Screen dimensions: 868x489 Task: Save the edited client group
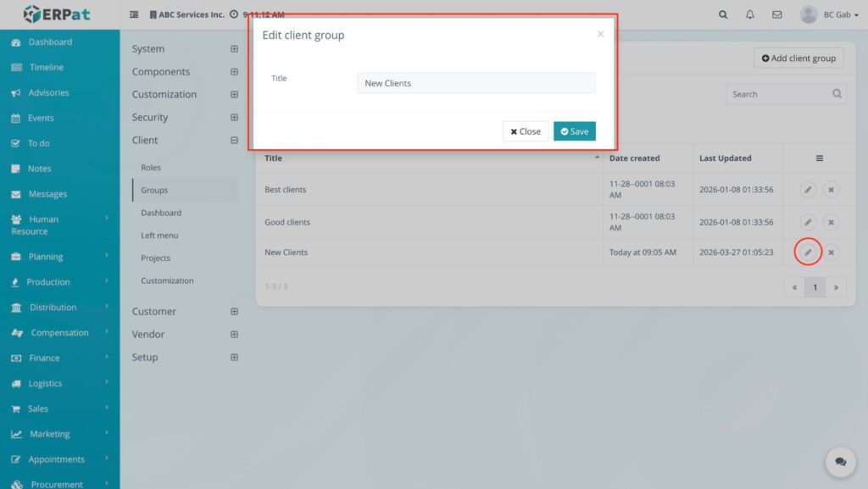coord(574,131)
